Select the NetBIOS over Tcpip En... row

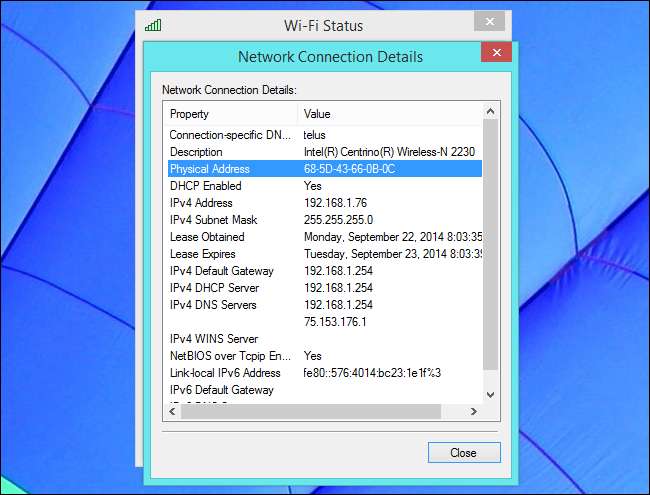325,356
